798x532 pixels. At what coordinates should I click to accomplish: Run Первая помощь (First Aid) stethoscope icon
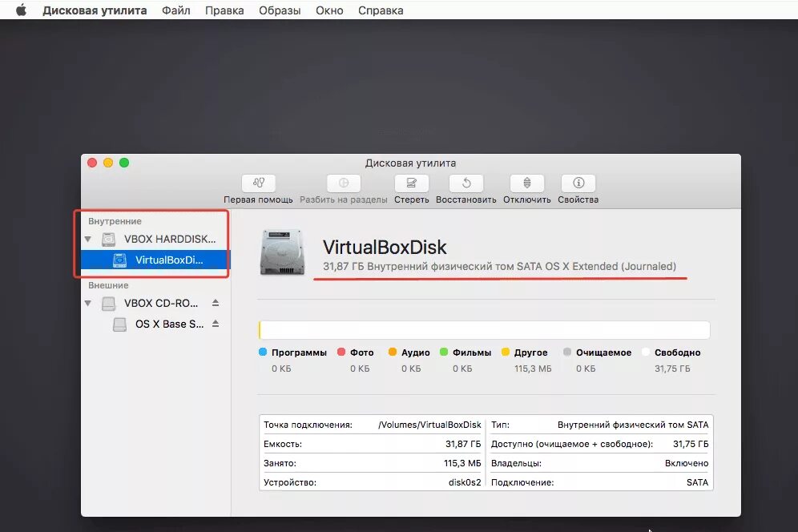point(259,183)
